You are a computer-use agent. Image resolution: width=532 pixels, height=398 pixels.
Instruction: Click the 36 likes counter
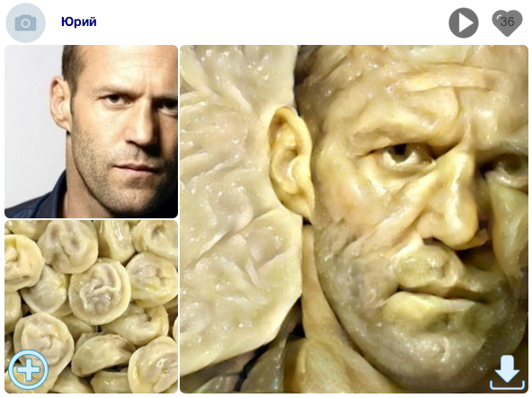click(507, 22)
